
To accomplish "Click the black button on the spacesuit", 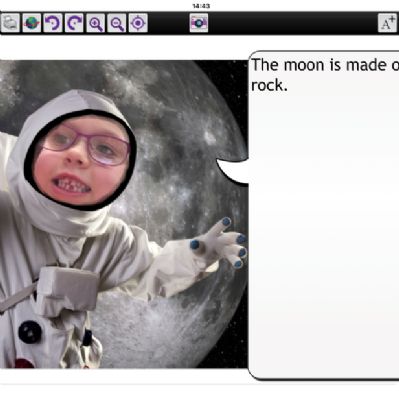I will 30,332.
